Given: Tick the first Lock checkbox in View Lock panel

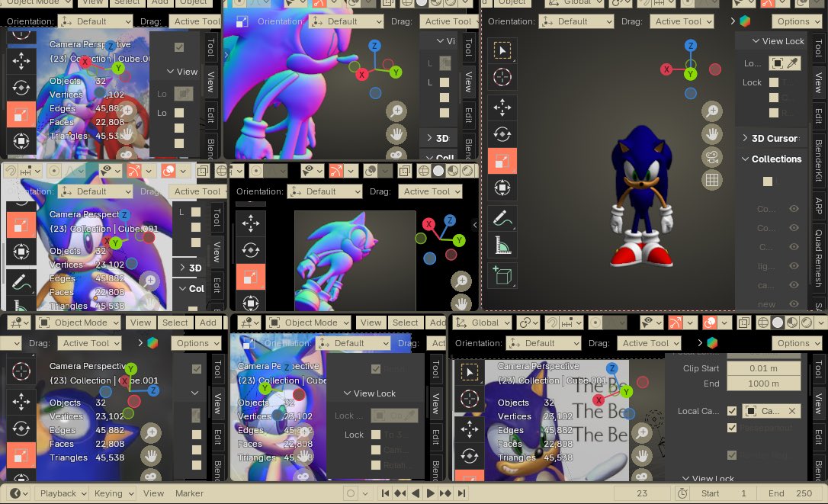Looking at the screenshot, I should click(x=774, y=82).
